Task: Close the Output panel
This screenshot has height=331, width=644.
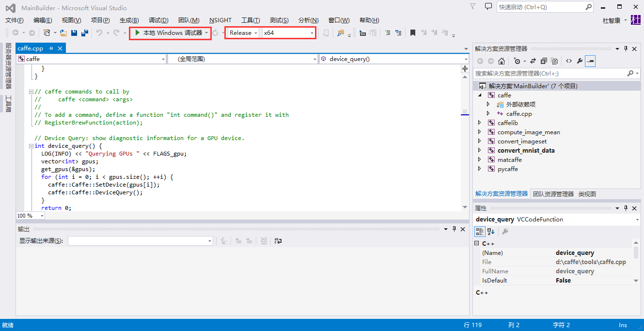Action: (x=463, y=229)
